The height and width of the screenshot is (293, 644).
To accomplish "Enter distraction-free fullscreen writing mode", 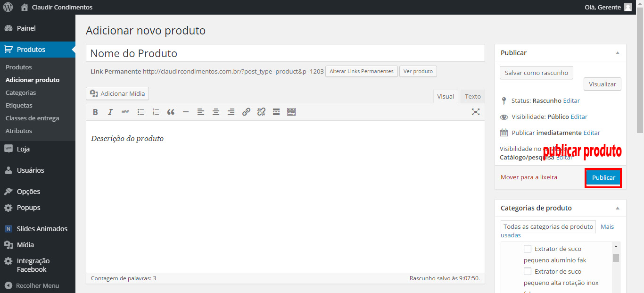I will (476, 112).
